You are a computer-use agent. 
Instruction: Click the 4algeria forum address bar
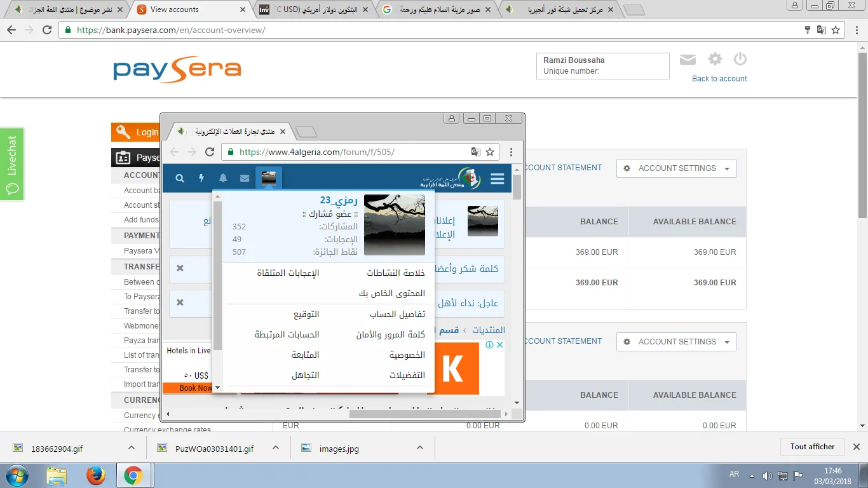pyautogui.click(x=349, y=152)
